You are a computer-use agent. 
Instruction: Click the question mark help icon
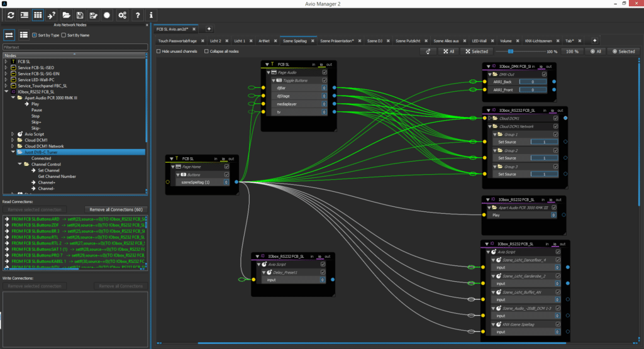tap(137, 14)
